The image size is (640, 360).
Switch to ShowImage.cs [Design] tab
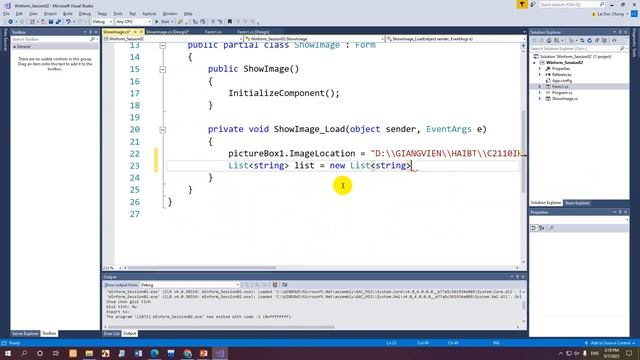pyautogui.click(x=167, y=31)
